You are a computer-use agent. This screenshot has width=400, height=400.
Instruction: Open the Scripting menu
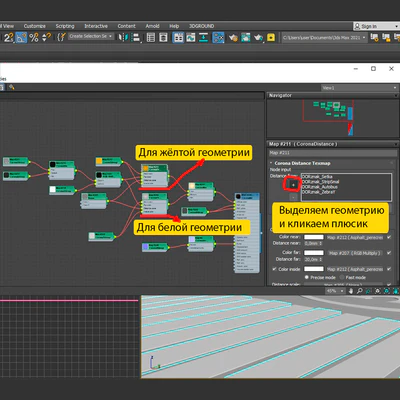pyautogui.click(x=65, y=26)
